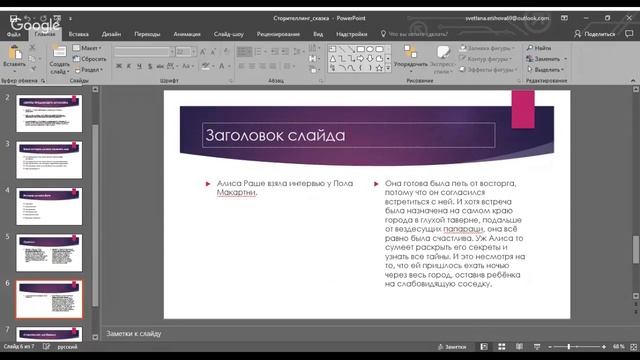This screenshot has height=360, width=640.
Task: Open the comments speech bubble icon
Action: pyautogui.click(x=629, y=34)
